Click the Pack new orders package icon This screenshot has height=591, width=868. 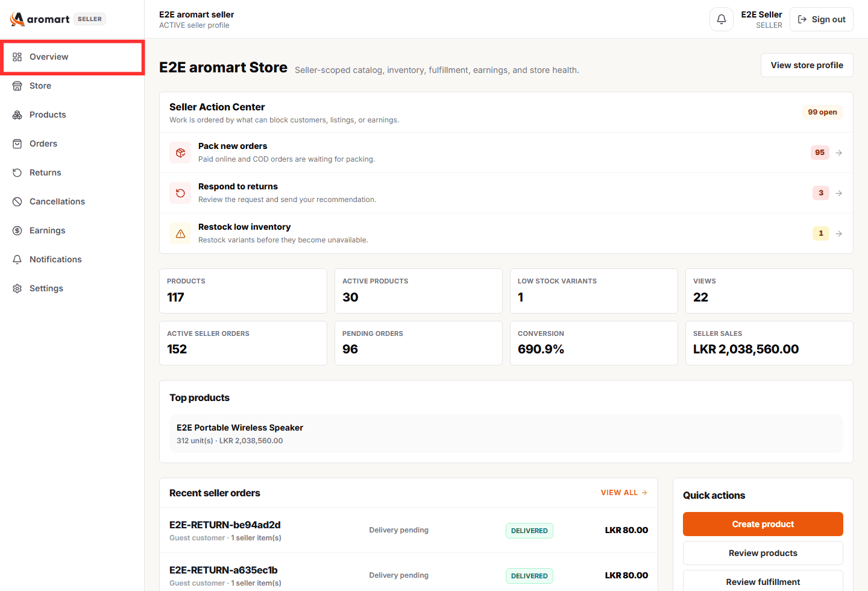180,153
